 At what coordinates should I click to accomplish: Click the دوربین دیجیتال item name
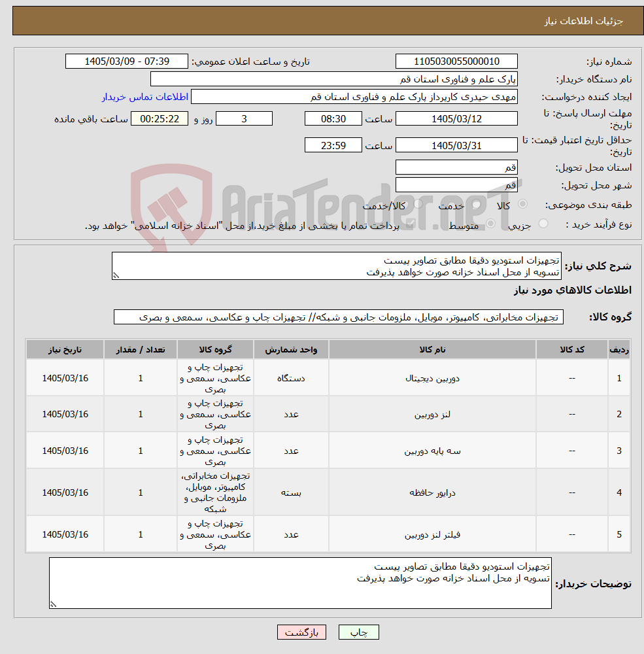coord(432,378)
